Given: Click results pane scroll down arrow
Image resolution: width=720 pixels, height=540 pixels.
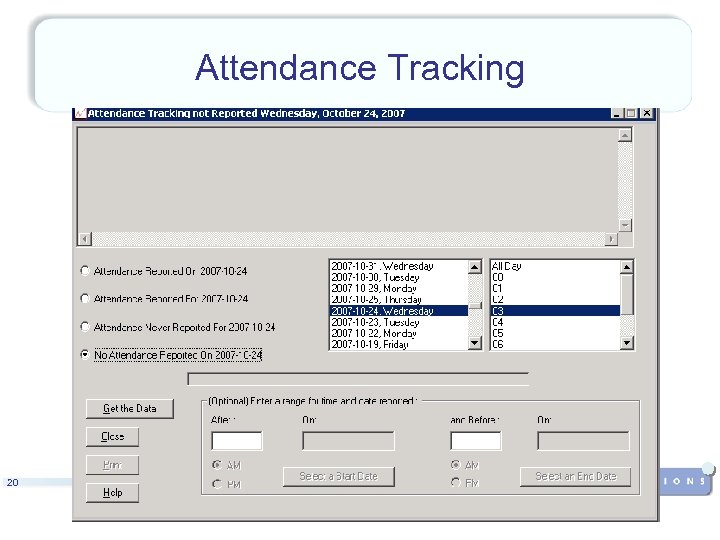Looking at the screenshot, I should coord(625,225).
